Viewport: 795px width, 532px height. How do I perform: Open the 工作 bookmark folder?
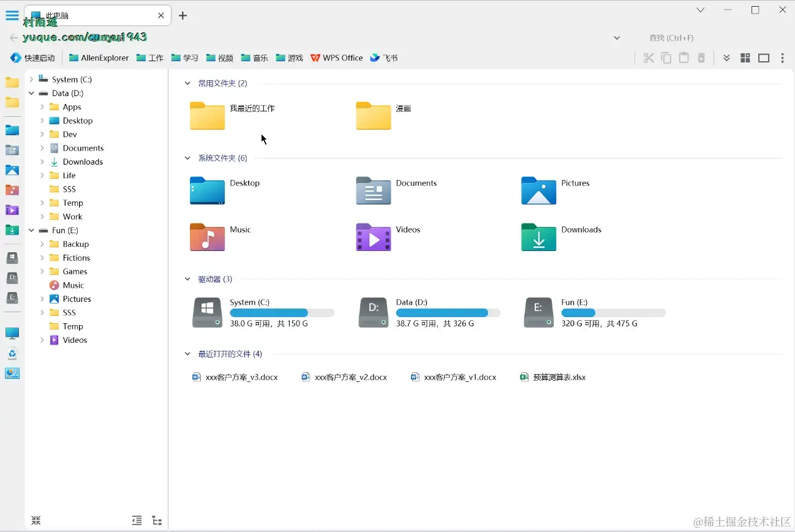point(150,58)
